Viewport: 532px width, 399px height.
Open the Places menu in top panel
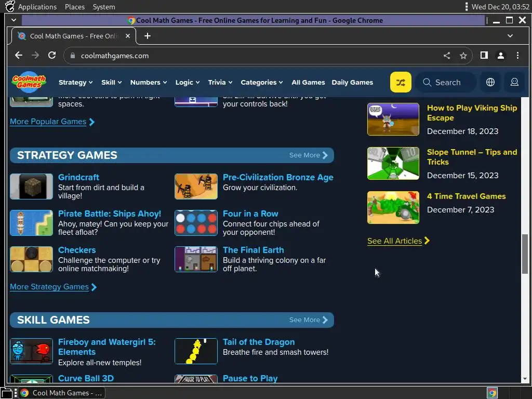tap(75, 7)
